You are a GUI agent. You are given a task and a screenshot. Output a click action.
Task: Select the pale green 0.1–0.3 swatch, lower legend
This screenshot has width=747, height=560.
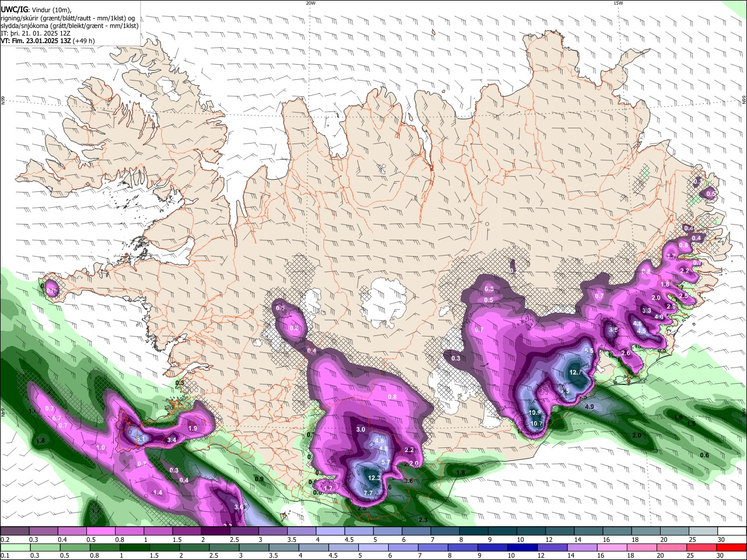(15, 547)
